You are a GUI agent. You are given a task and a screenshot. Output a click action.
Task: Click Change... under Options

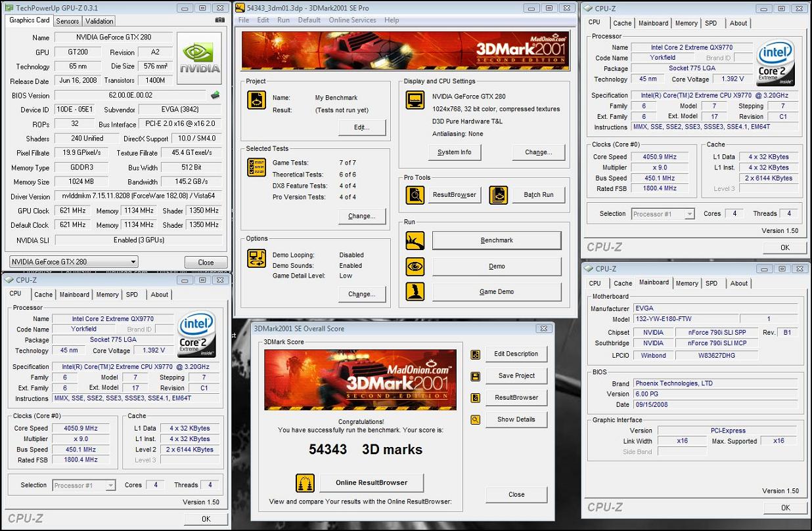tap(361, 294)
